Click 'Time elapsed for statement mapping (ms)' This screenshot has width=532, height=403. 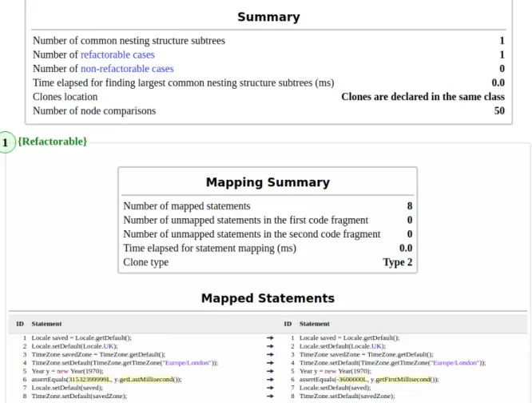pos(209,248)
